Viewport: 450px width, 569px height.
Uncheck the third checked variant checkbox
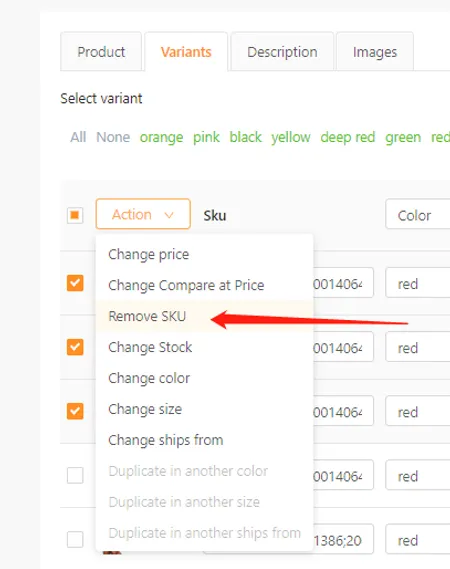tap(75, 411)
